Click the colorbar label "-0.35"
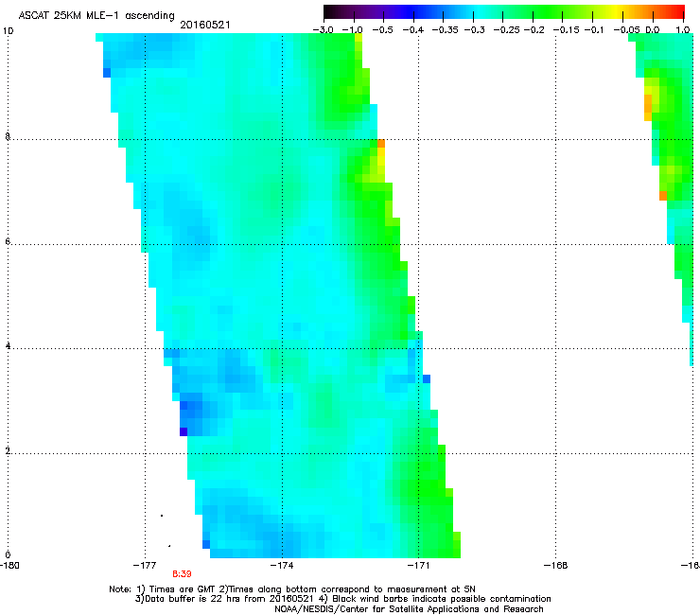 tap(443, 30)
